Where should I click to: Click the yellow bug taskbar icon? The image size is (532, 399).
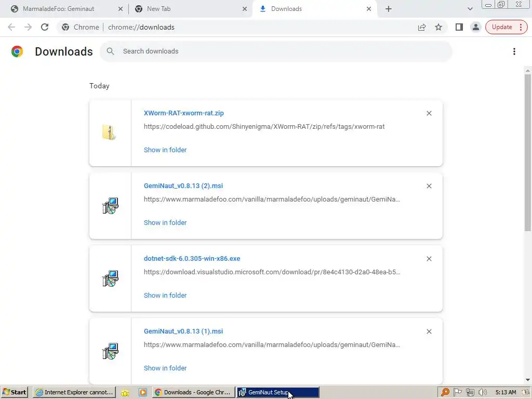(x=125, y=393)
